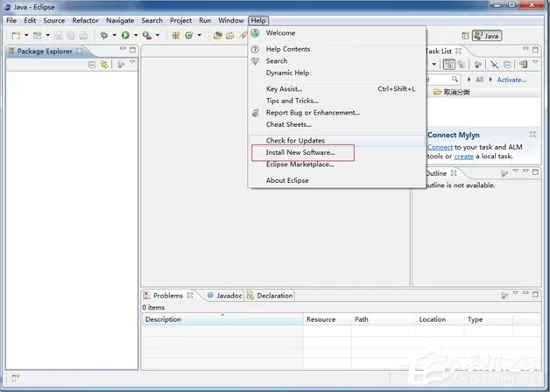Switch to the Problems tab
This screenshot has height=392, width=550.
(168, 296)
